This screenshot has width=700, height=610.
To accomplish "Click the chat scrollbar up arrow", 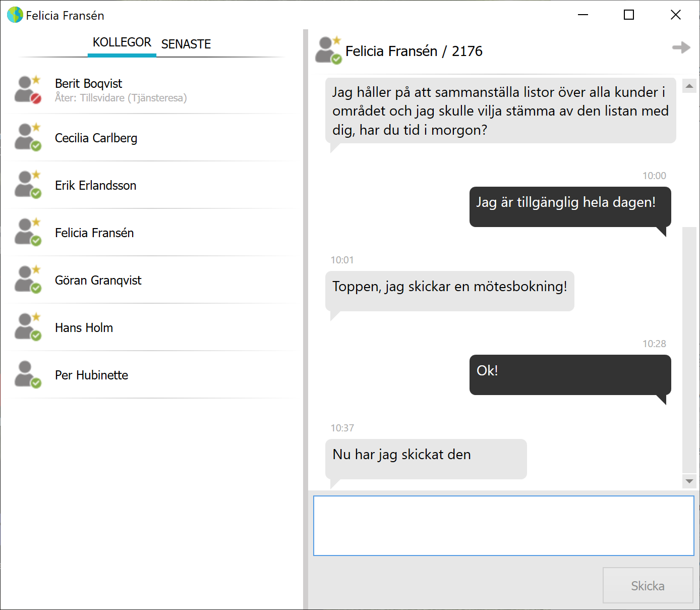I will pyautogui.click(x=689, y=86).
